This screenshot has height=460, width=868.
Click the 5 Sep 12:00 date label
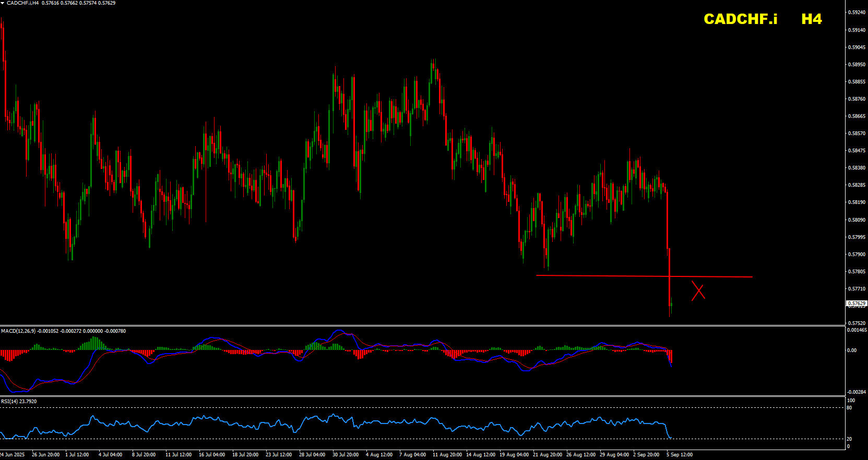680,455
